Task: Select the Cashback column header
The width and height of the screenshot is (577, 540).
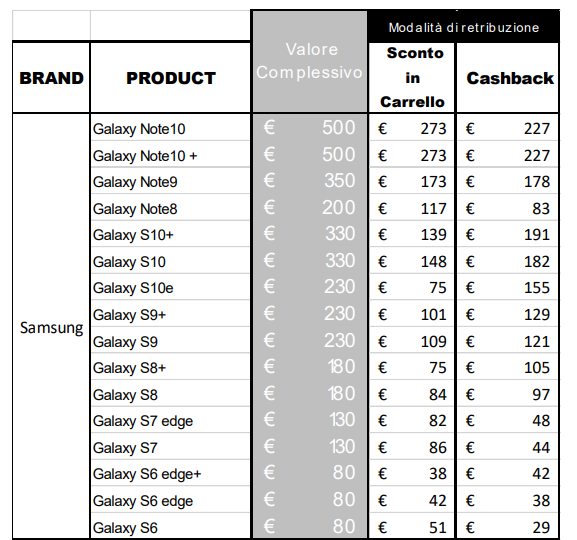Action: click(x=508, y=78)
